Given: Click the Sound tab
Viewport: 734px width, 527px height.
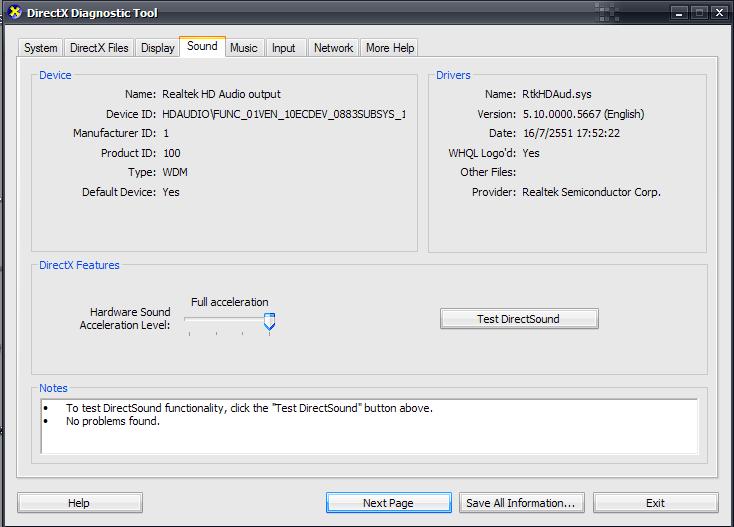Looking at the screenshot, I should [202, 46].
